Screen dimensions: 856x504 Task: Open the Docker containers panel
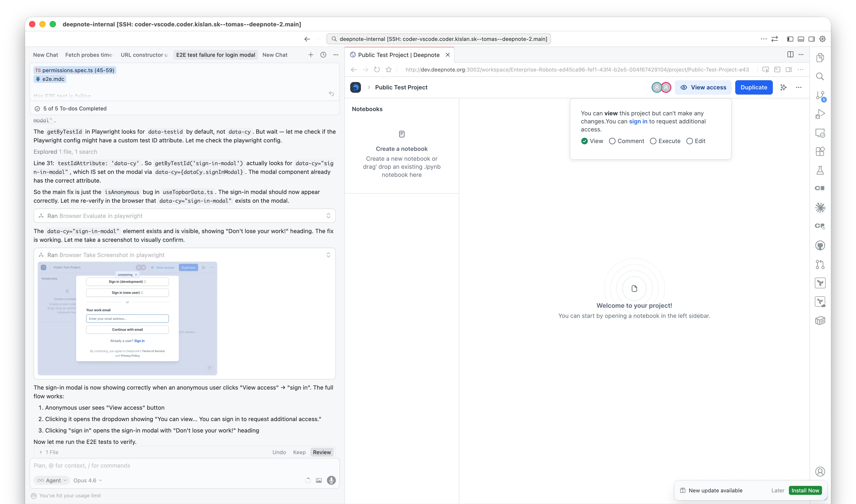point(821,320)
